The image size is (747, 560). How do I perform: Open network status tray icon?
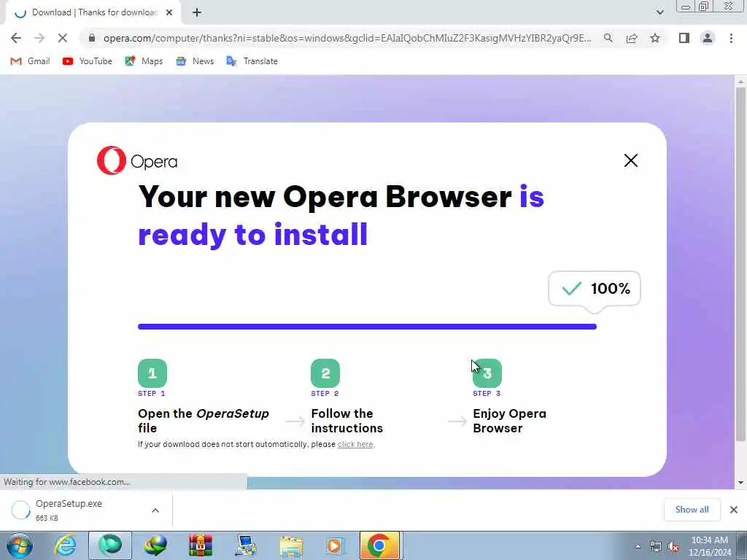[x=656, y=547]
